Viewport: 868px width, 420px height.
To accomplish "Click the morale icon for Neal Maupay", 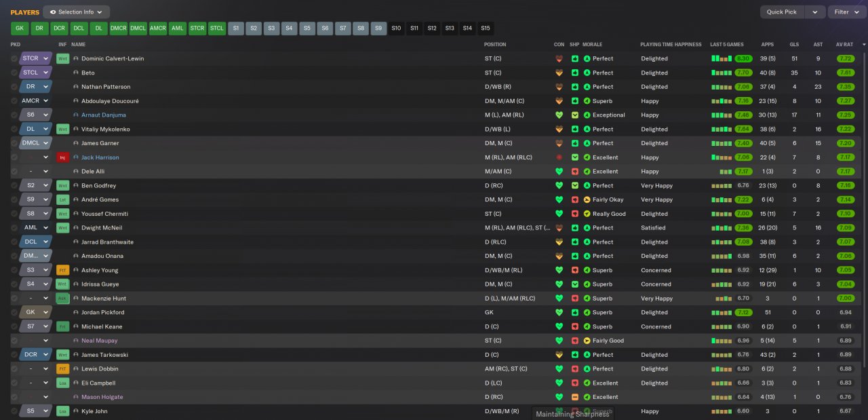I will [587, 341].
